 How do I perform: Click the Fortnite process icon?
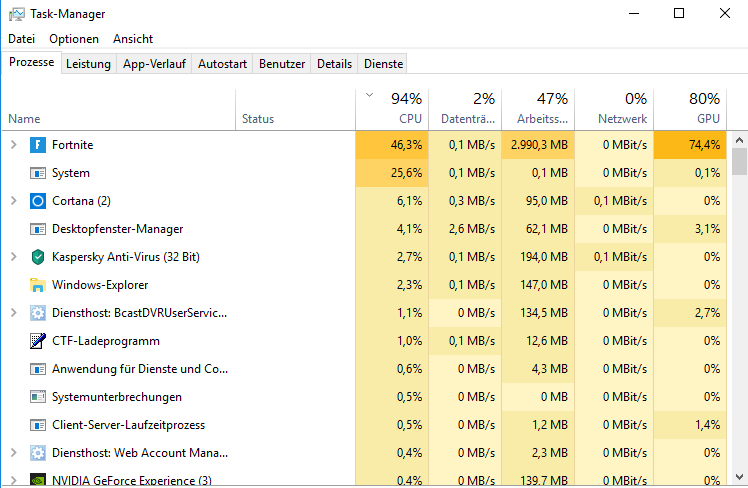38,145
